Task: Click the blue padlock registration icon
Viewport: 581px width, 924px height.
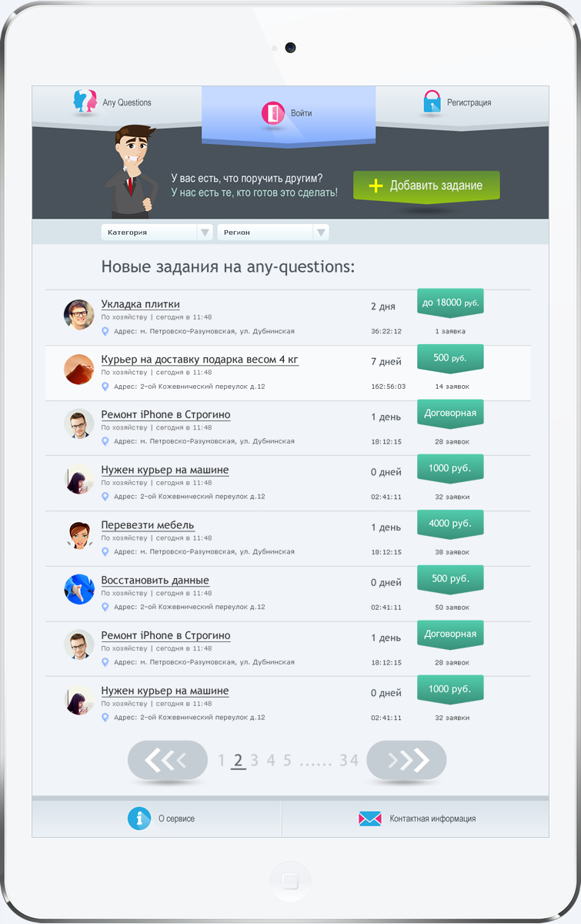Action: click(x=432, y=102)
